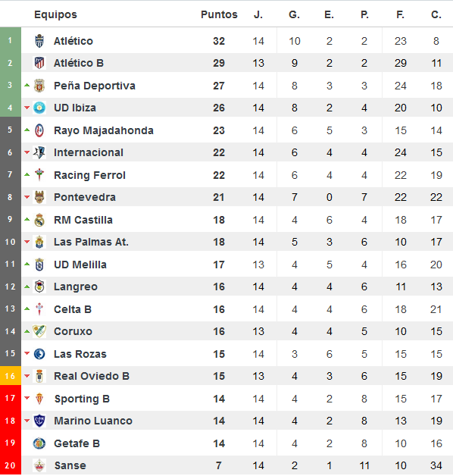Select the Las Rozas crest icon
Screen dimensions: 453x476
(39, 354)
